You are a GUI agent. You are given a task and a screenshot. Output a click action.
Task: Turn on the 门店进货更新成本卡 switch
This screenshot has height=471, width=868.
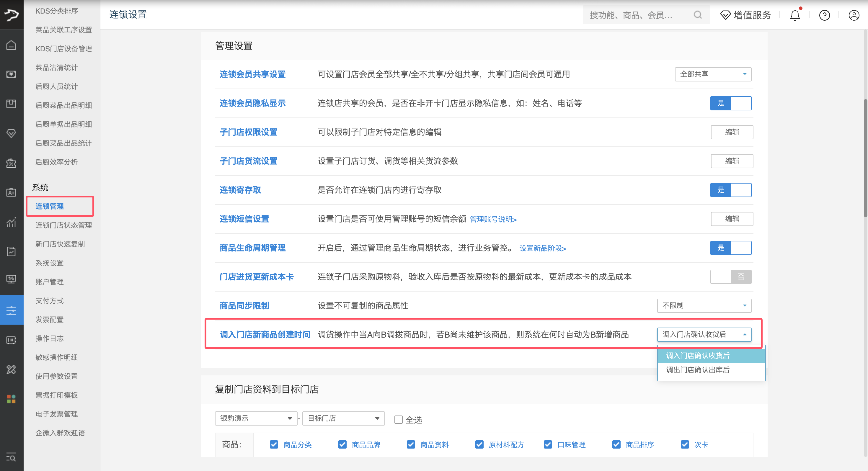click(x=731, y=277)
